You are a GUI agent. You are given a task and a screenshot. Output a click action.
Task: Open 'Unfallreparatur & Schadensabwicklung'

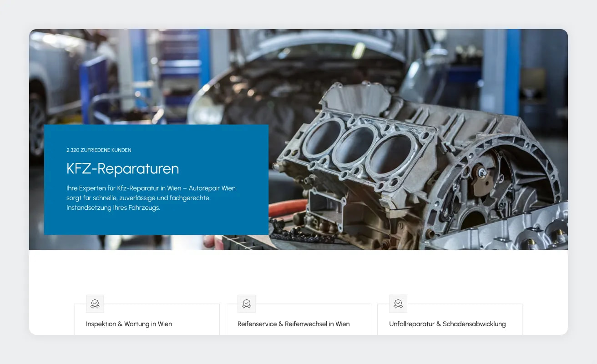click(x=447, y=324)
